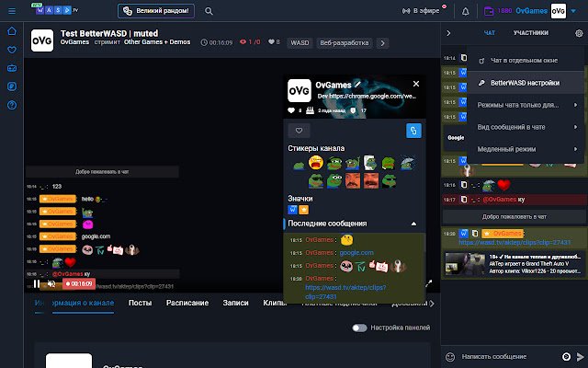
Task: Type in Написать сообщение field
Action: click(508, 357)
